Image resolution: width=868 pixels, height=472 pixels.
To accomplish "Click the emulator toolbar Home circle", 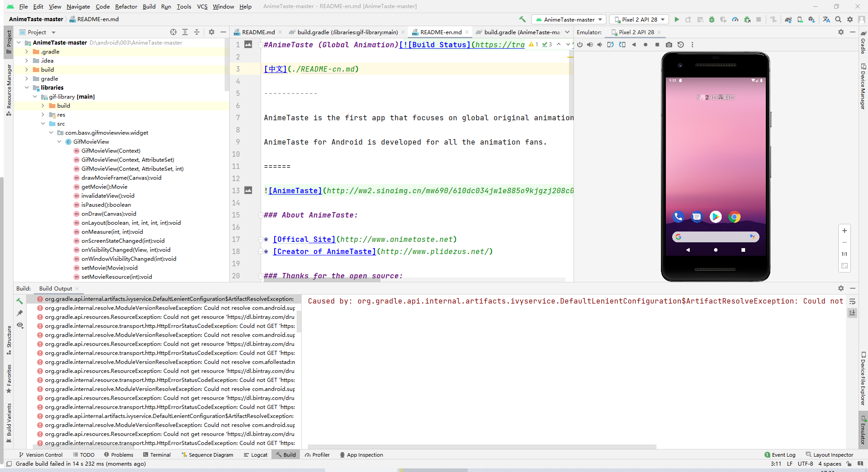I will point(646,45).
